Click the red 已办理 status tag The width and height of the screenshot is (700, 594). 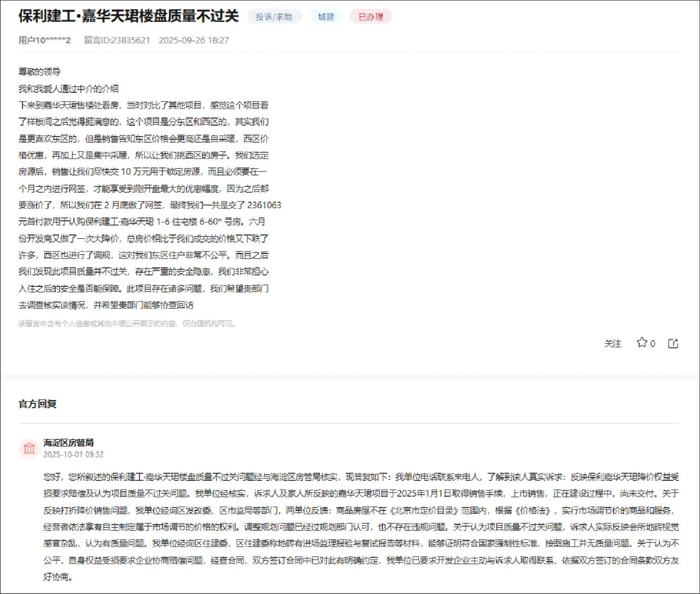pos(371,17)
